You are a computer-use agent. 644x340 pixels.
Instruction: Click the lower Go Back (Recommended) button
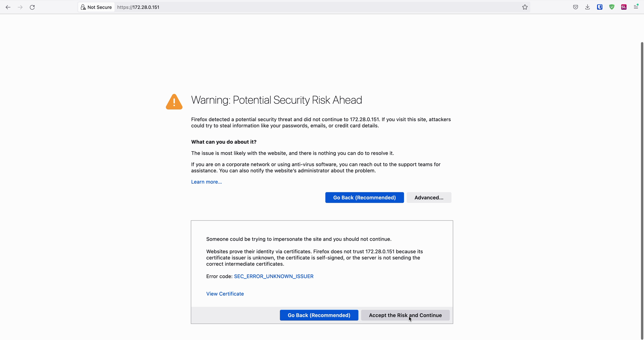319,315
